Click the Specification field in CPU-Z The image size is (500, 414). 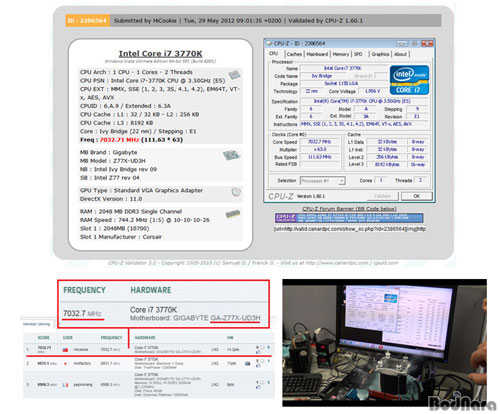[x=364, y=101]
